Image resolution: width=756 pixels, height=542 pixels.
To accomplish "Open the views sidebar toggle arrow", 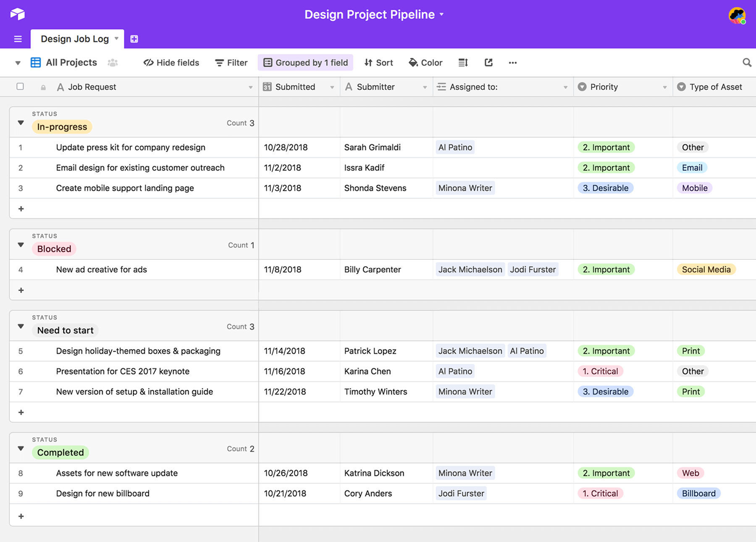I will coord(18,63).
